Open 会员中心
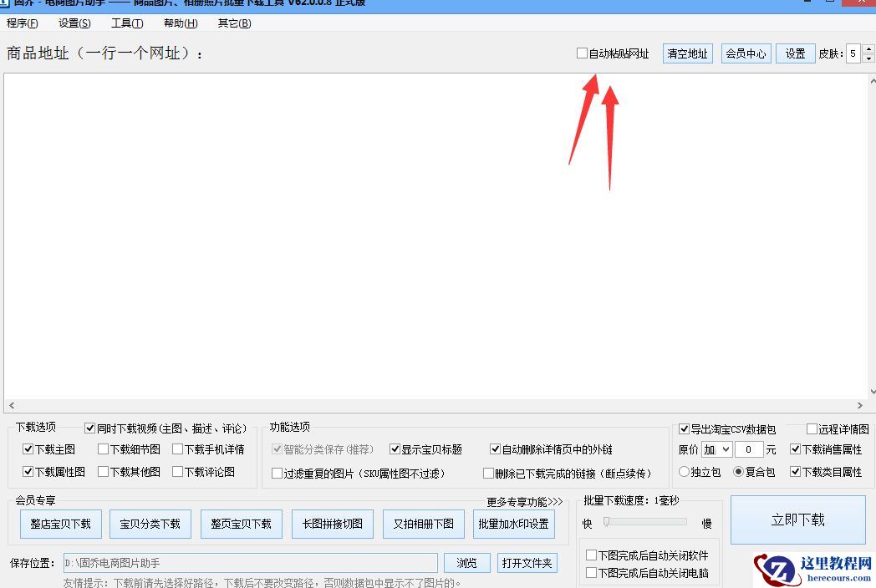Viewport: 876px width, 588px height. [x=746, y=53]
